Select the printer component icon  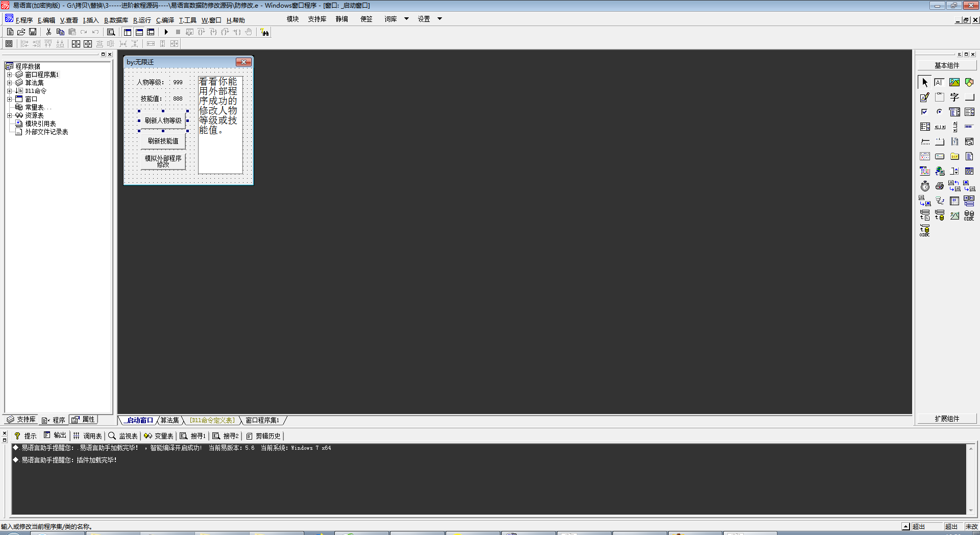tap(940, 186)
